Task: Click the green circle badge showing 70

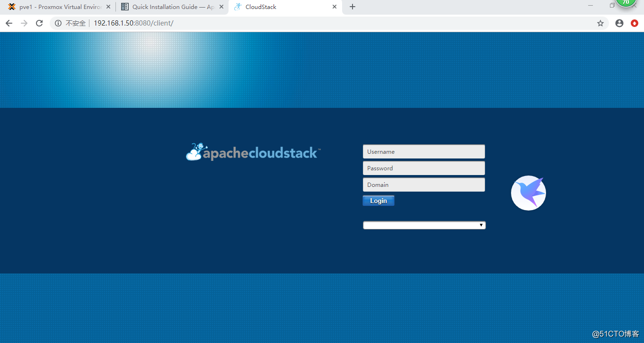Action: [x=626, y=2]
